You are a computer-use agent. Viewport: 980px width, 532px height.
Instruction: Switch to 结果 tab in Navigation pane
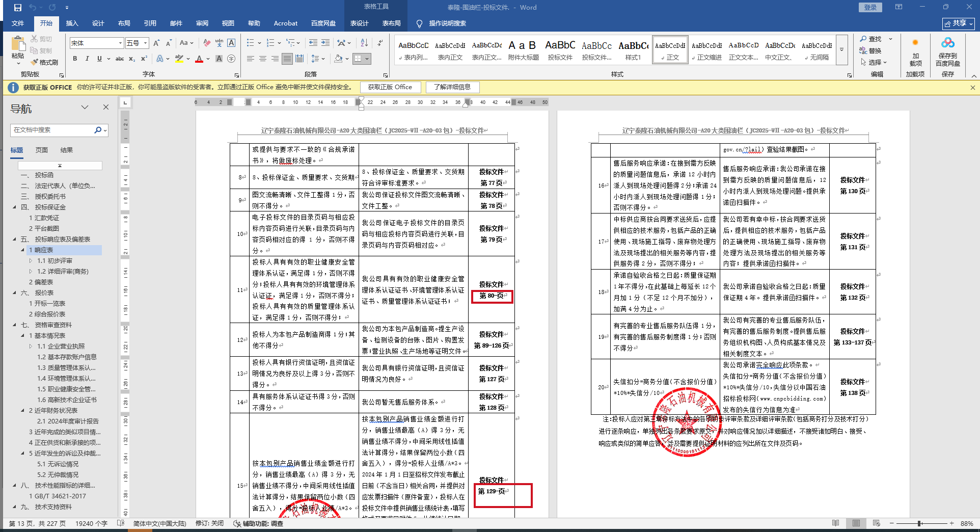(x=67, y=150)
